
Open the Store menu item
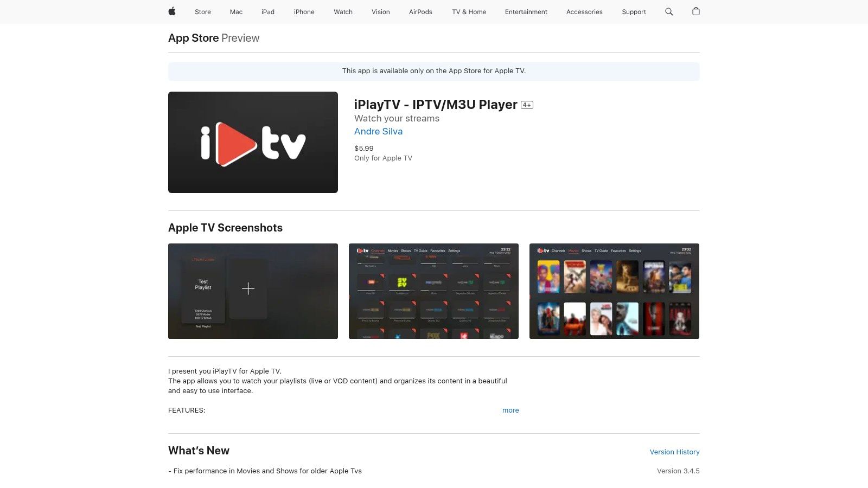[202, 11]
